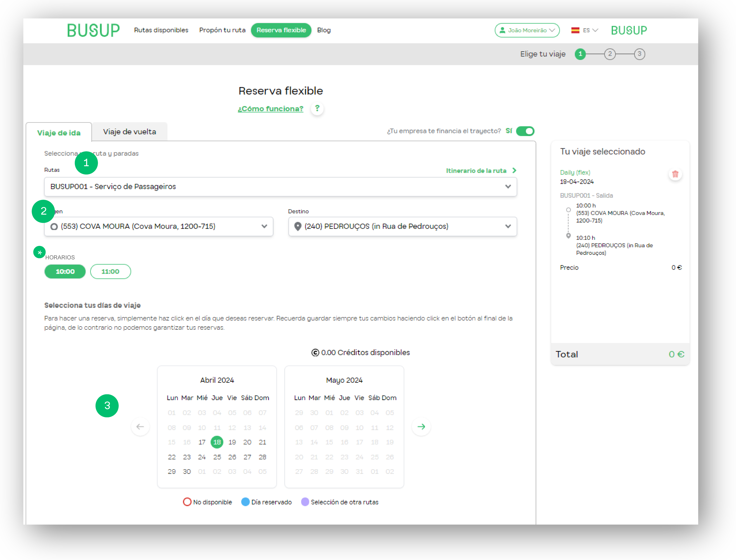Select April 30 in the calendar
Image resolution: width=736 pixels, height=560 pixels.
click(x=187, y=472)
